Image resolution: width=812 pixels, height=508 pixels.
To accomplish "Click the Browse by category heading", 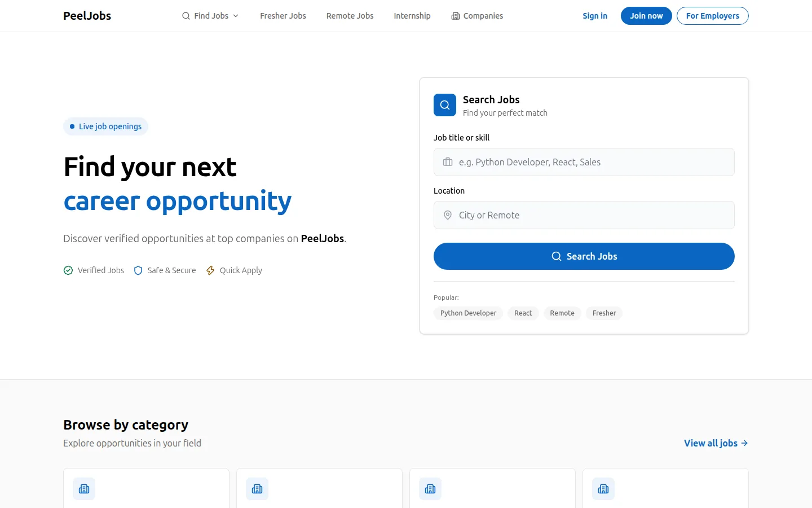I will (126, 424).
